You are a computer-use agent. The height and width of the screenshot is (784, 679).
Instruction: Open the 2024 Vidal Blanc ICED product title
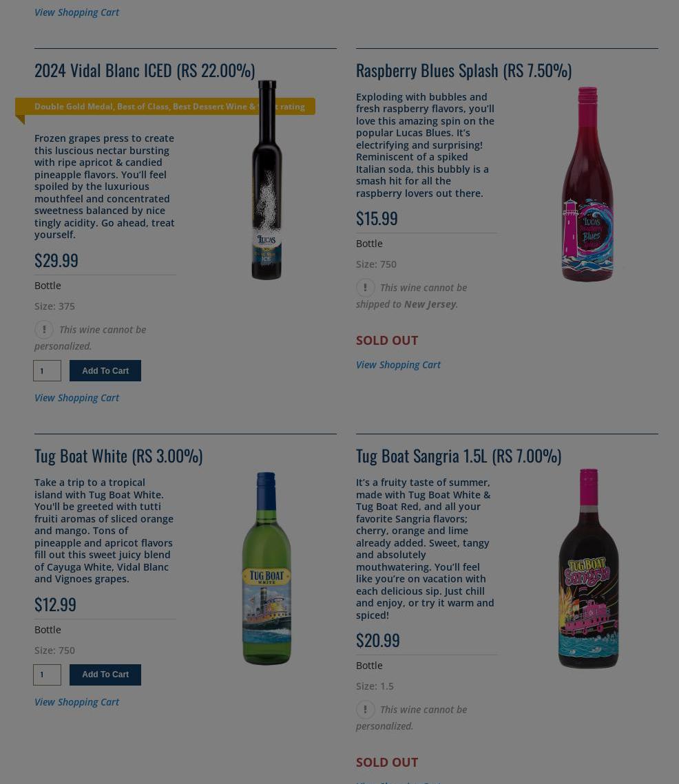click(x=145, y=70)
